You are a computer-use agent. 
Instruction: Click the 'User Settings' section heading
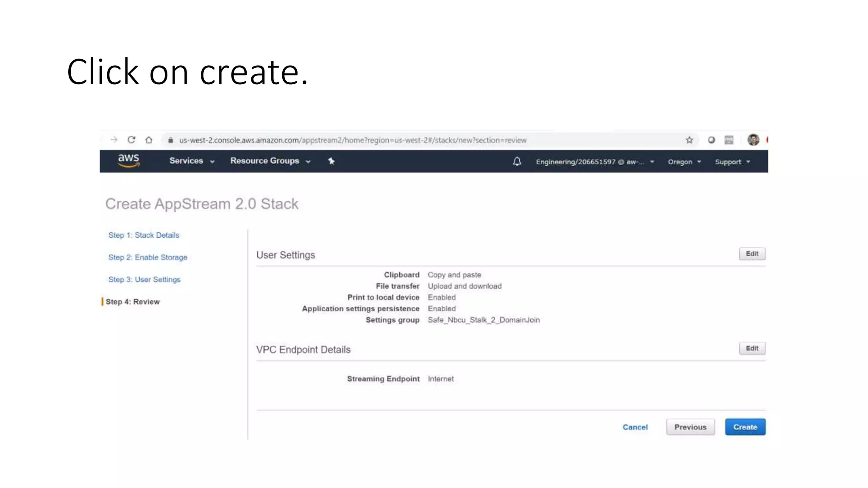[286, 255]
